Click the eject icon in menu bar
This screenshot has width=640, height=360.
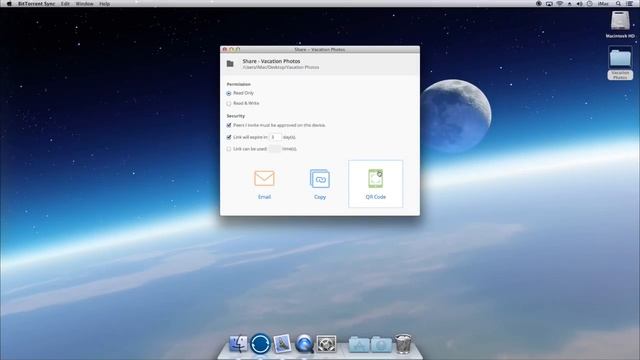pyautogui.click(x=569, y=4)
